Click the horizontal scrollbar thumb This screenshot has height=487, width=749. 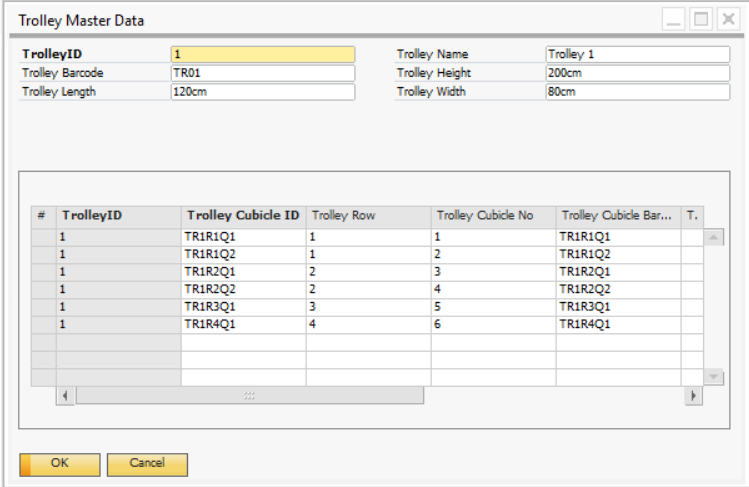(249, 396)
